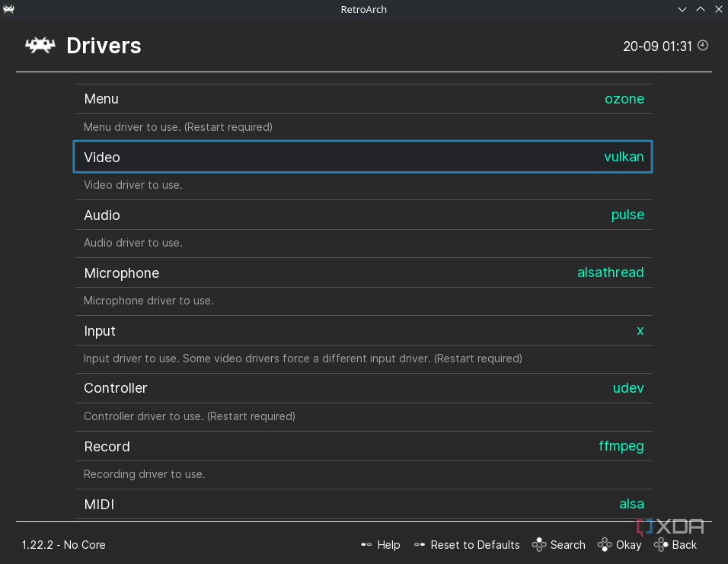Click the RetroArch invader logo beside Drivers
728x564 pixels.
click(x=40, y=46)
